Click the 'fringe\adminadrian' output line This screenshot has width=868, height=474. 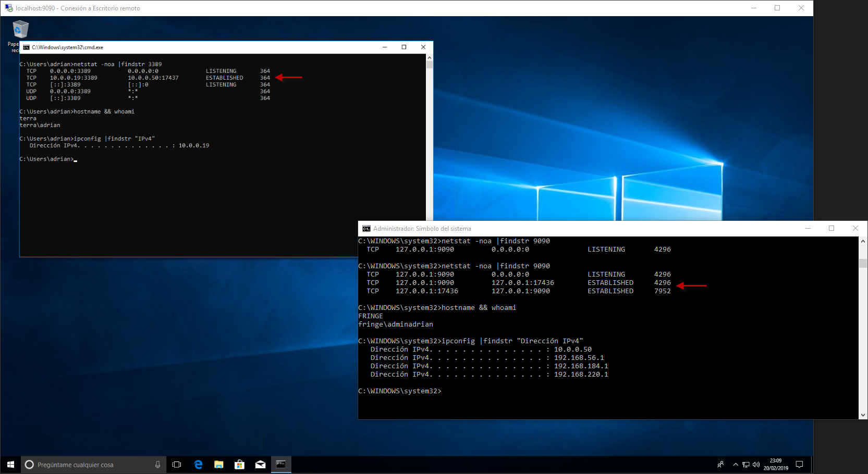[x=396, y=325]
